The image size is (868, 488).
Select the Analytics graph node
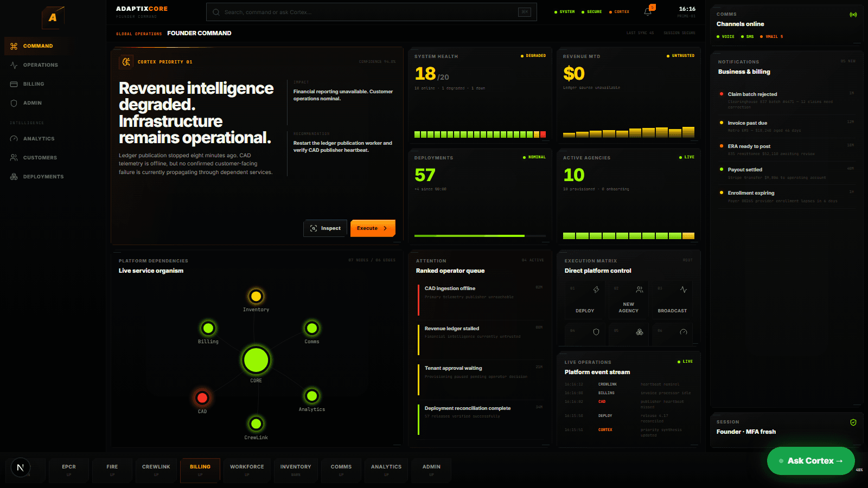(312, 396)
